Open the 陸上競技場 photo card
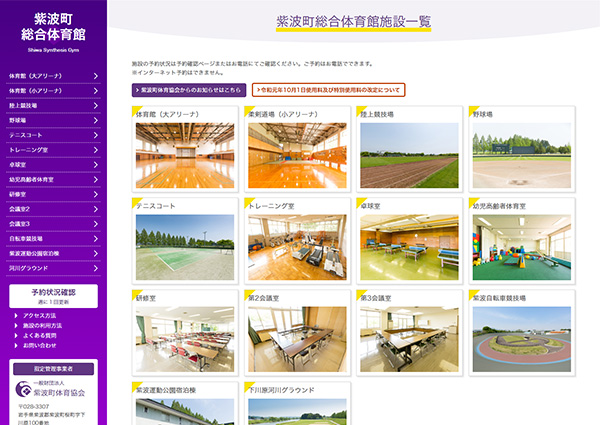The height and width of the screenshot is (425, 600). pos(409,149)
